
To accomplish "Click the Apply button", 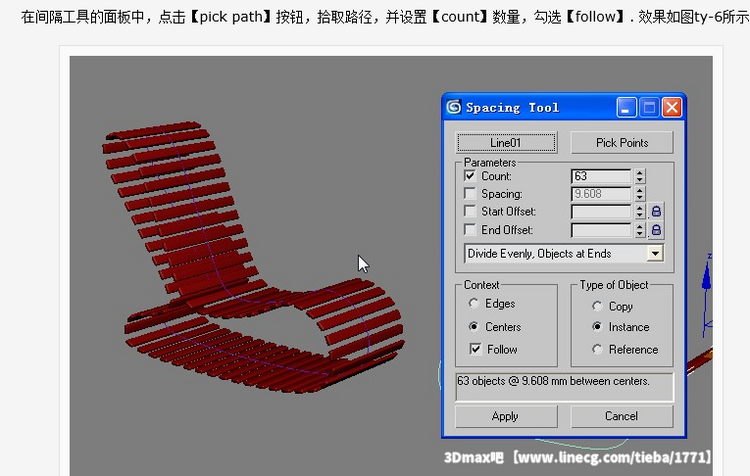I will pyautogui.click(x=506, y=416).
